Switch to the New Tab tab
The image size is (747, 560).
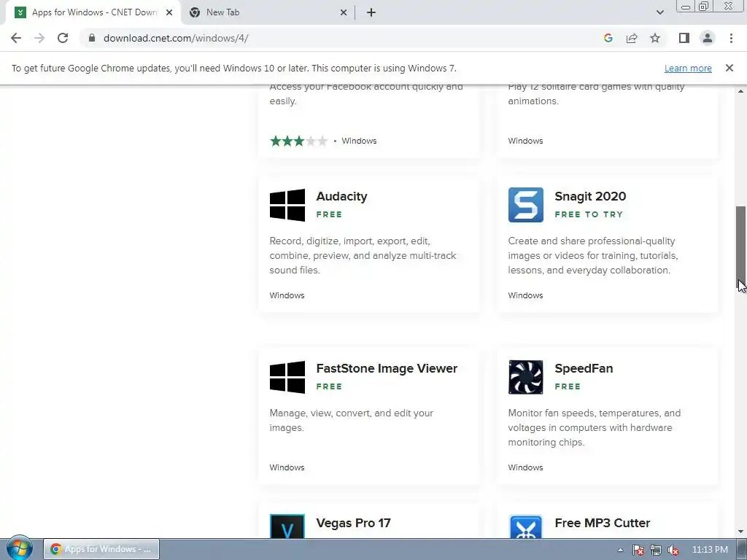[x=267, y=12]
